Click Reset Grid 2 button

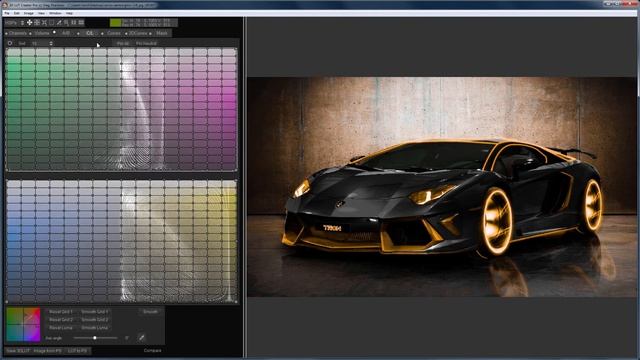pyautogui.click(x=61, y=320)
